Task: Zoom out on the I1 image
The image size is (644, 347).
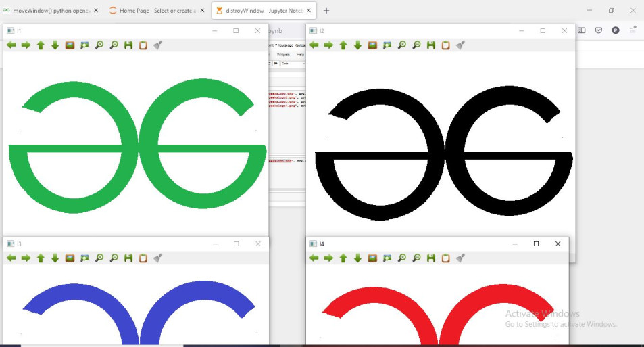Action: pos(114,45)
